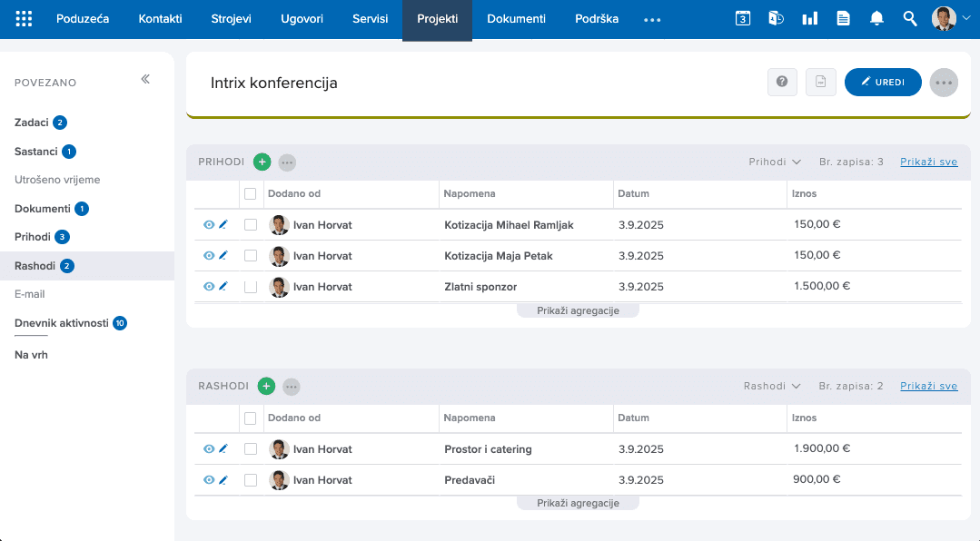View the Prostor i catering record (eye icon)
The height and width of the screenshot is (541, 980).
(x=209, y=448)
